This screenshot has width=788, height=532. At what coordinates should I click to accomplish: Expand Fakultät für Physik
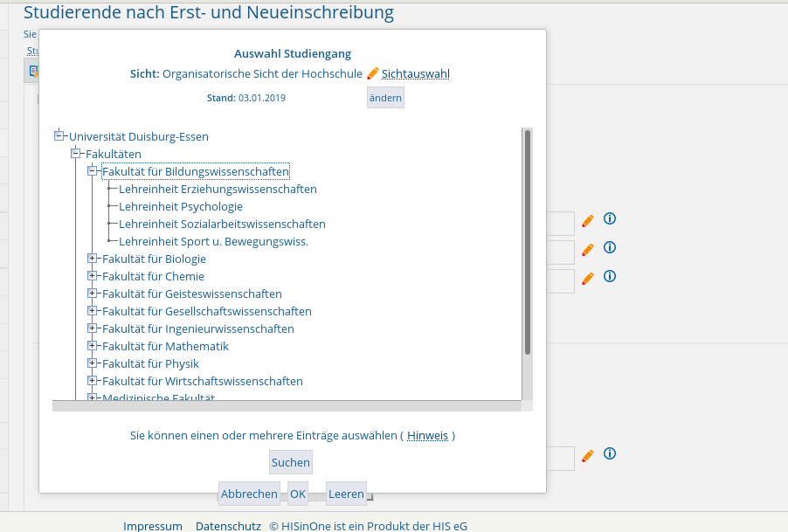[93, 363]
